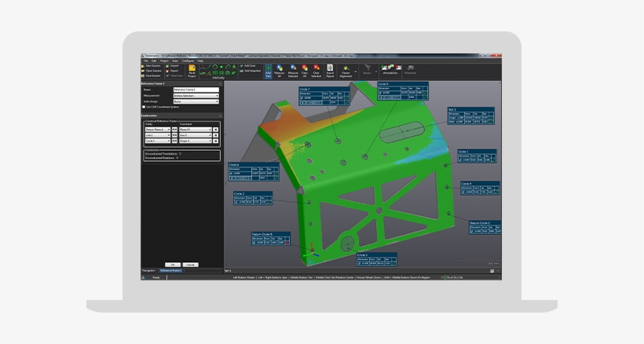Select the slot entity tool icon
The width and height of the screenshot is (644, 344).
tap(228, 67)
